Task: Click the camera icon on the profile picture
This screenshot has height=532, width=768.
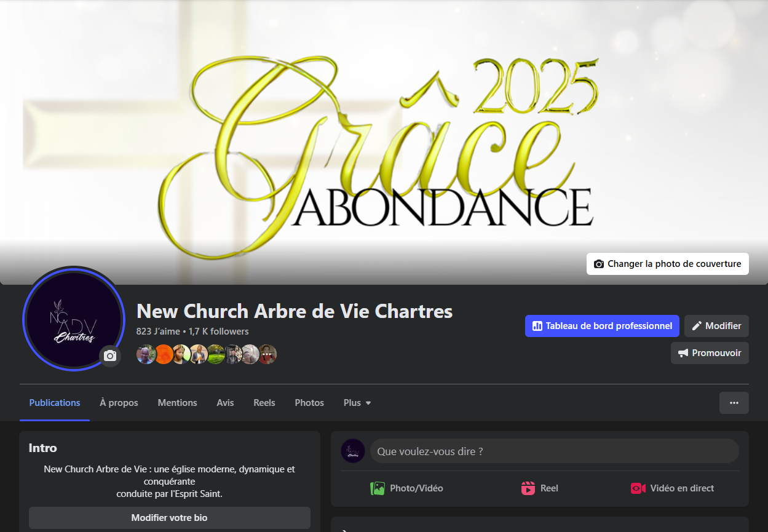Action: (110, 355)
